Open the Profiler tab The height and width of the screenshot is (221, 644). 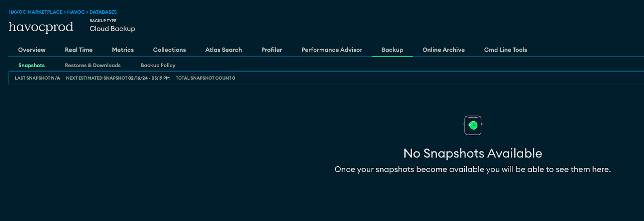click(272, 50)
